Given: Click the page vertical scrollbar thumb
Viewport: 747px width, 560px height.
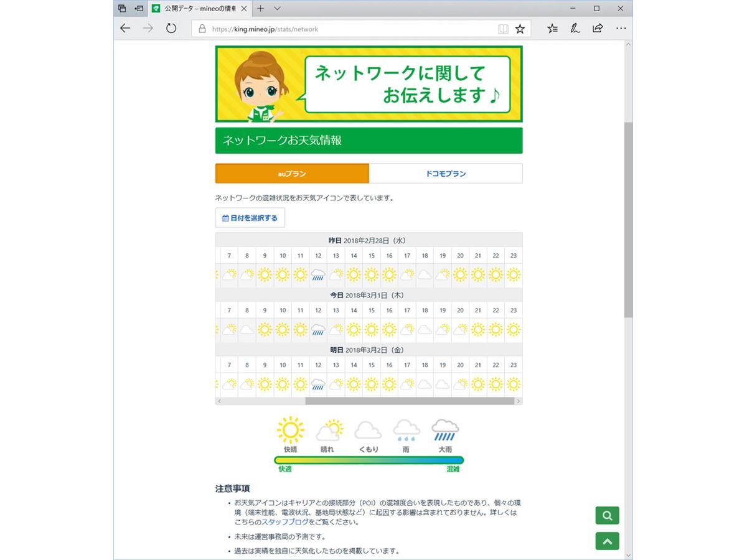Looking at the screenshot, I should click(628, 218).
